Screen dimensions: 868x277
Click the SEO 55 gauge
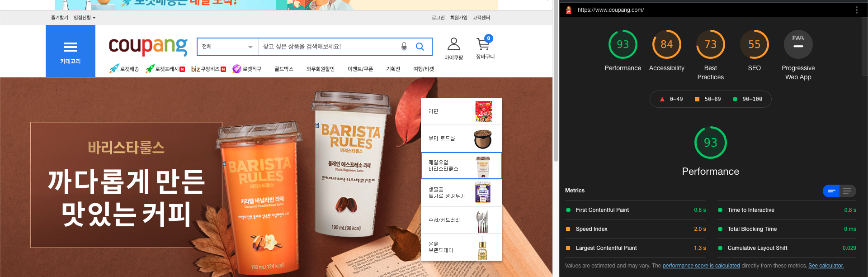[x=754, y=44]
